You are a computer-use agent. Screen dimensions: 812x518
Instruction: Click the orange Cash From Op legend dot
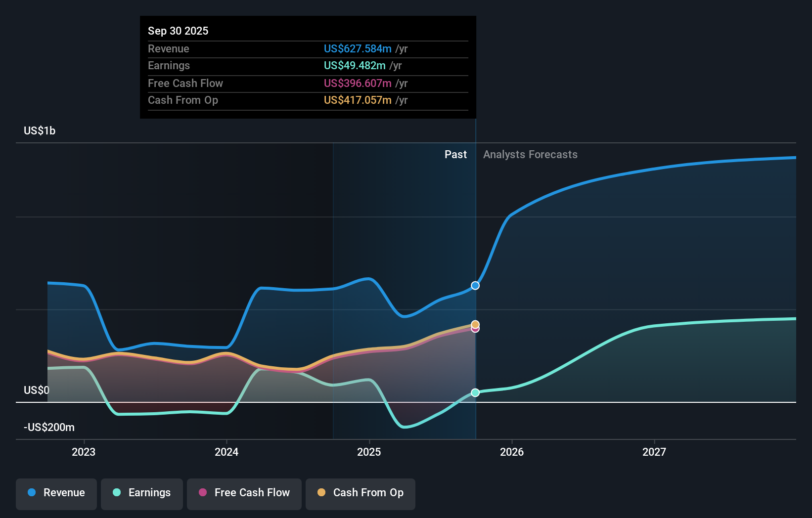(322, 493)
